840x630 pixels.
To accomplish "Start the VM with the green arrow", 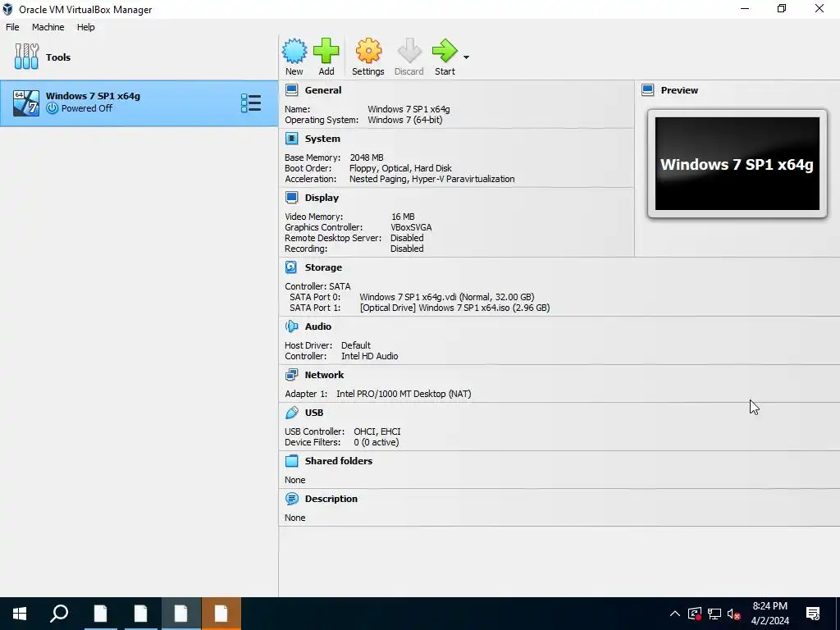I will 445,52.
